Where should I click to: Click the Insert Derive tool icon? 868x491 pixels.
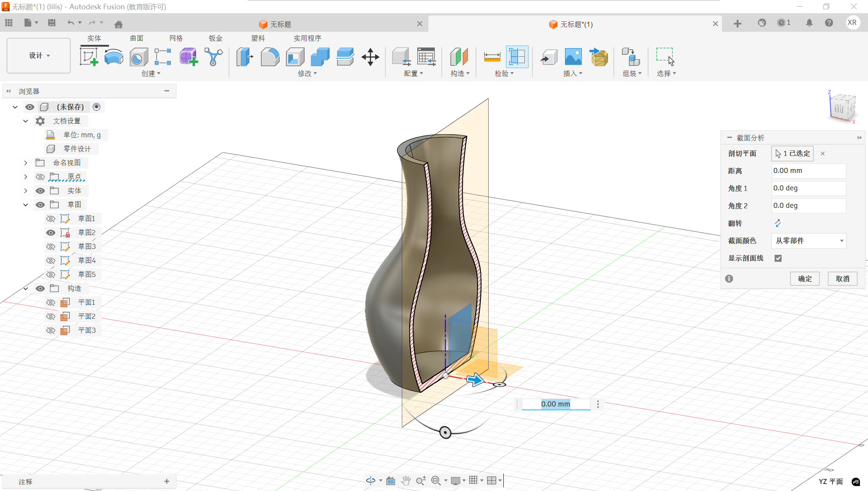pyautogui.click(x=549, y=57)
